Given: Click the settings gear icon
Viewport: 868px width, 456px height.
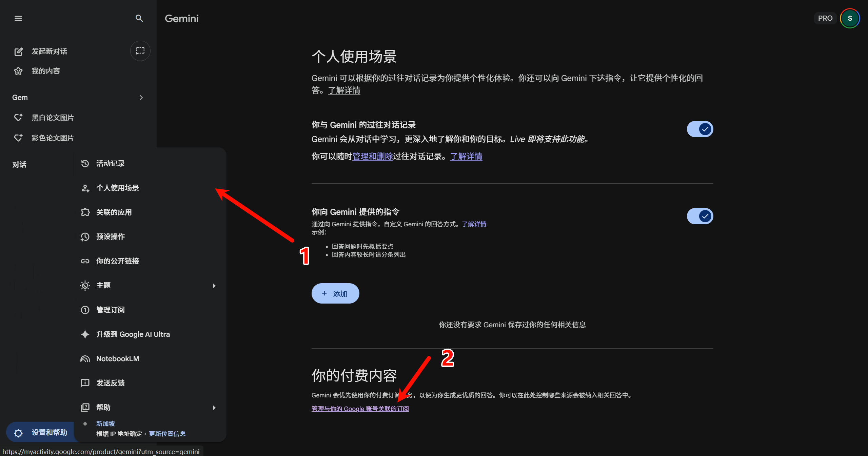Looking at the screenshot, I should point(18,433).
